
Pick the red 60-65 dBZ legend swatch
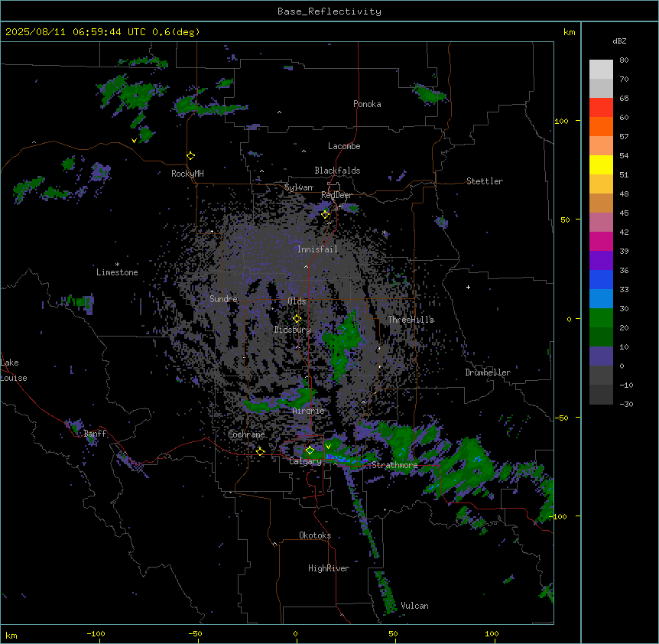[x=601, y=107]
